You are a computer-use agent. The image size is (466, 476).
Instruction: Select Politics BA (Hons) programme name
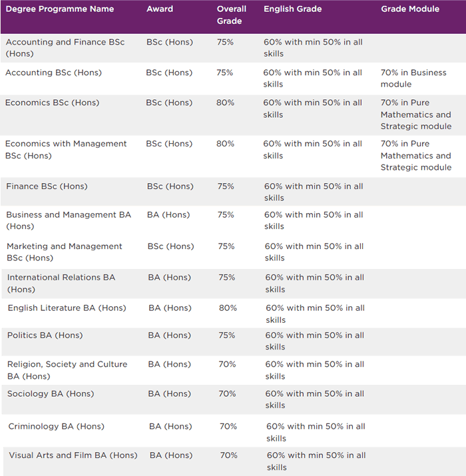tap(46, 336)
